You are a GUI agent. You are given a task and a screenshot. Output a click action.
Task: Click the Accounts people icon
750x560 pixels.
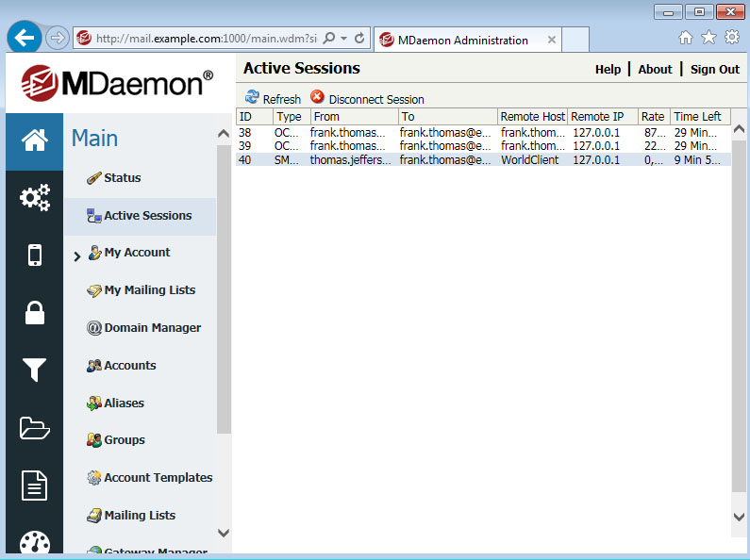tap(93, 366)
